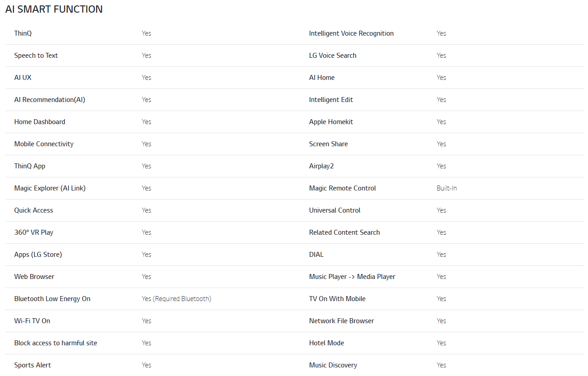
Task: Click the 360° VR Play label
Action: click(x=34, y=232)
